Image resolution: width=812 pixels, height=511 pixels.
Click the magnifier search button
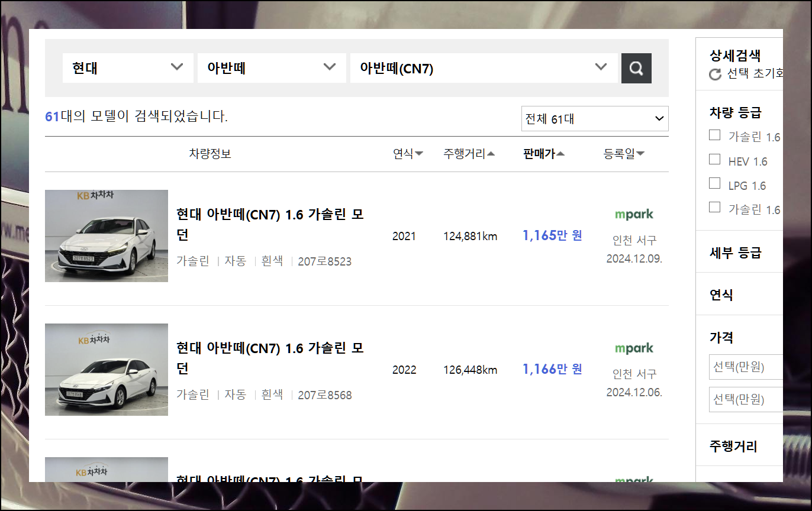pos(636,68)
